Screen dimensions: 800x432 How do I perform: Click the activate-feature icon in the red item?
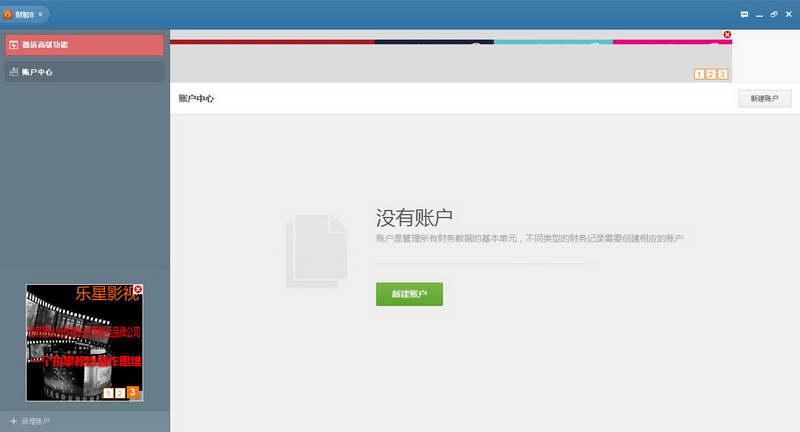[14, 45]
